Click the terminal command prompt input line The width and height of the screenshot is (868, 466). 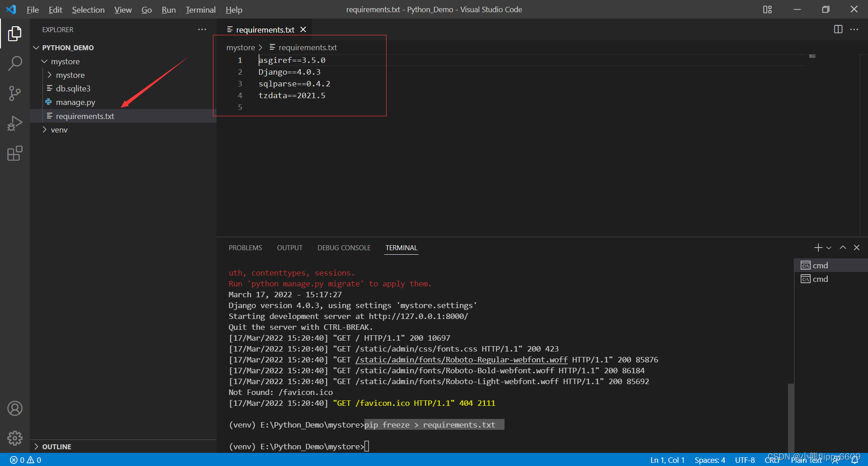tap(299, 447)
